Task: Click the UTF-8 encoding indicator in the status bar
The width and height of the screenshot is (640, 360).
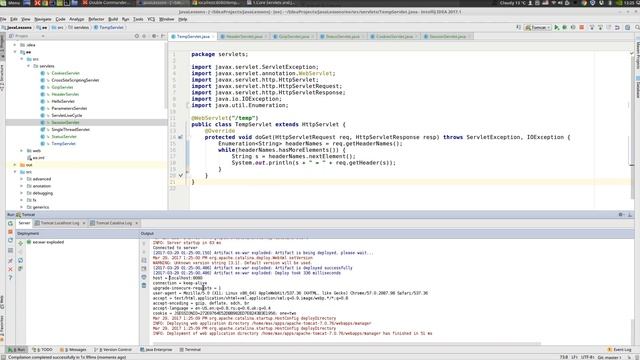Action: (x=587, y=357)
